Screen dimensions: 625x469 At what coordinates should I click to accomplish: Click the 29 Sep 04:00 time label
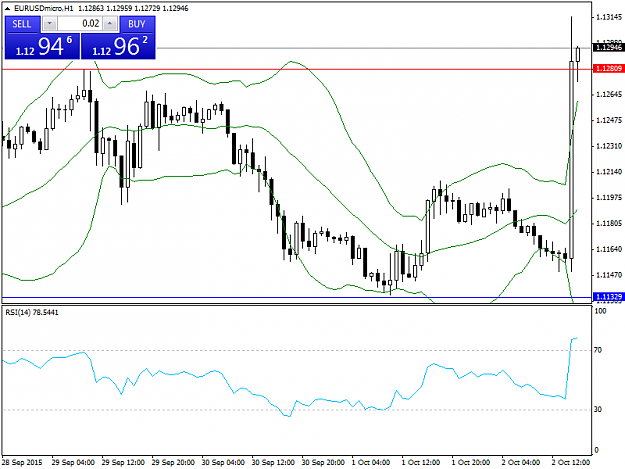pyautogui.click(x=73, y=462)
